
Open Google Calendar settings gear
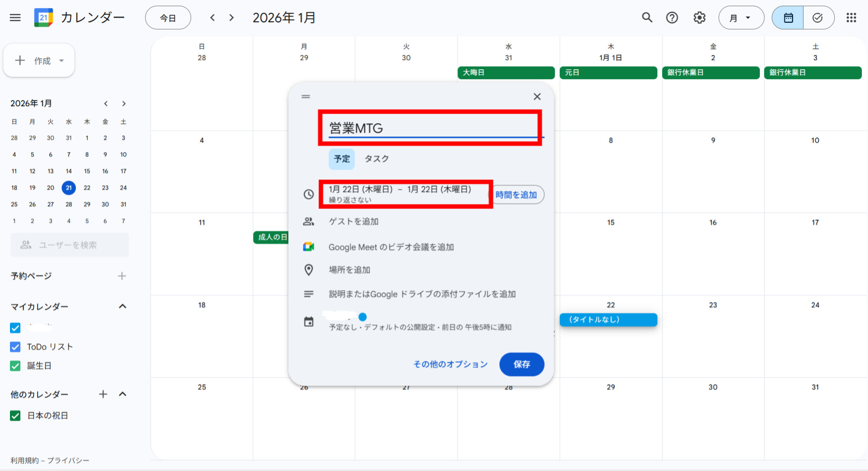point(699,18)
